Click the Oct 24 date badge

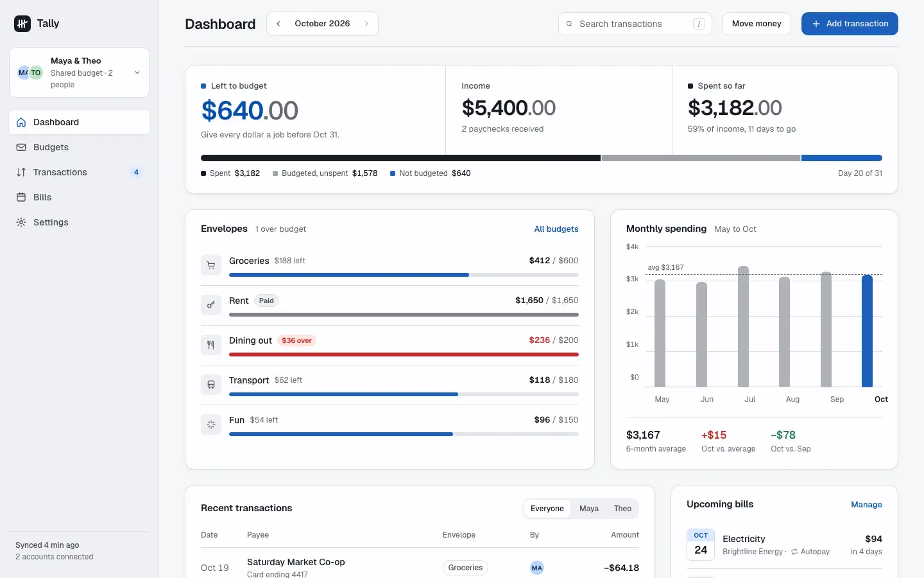coord(701,545)
